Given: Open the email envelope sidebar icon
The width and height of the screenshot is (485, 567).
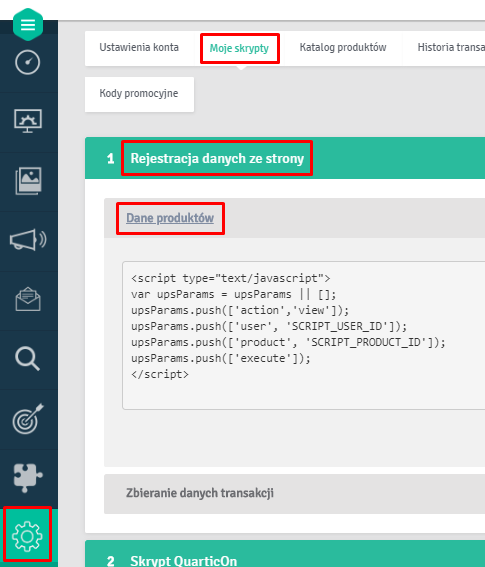Looking at the screenshot, I should pyautogui.click(x=28, y=299).
